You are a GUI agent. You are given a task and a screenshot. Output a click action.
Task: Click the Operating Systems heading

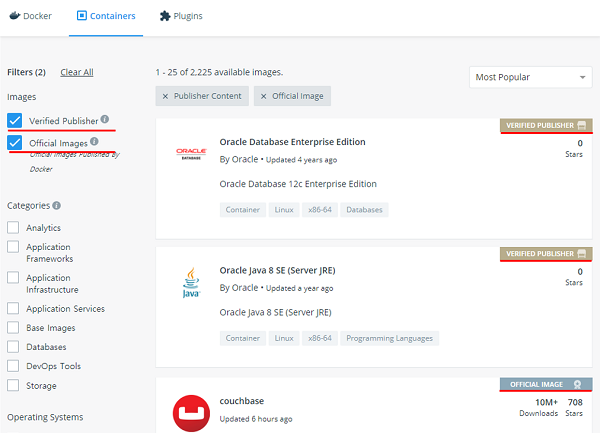45,417
